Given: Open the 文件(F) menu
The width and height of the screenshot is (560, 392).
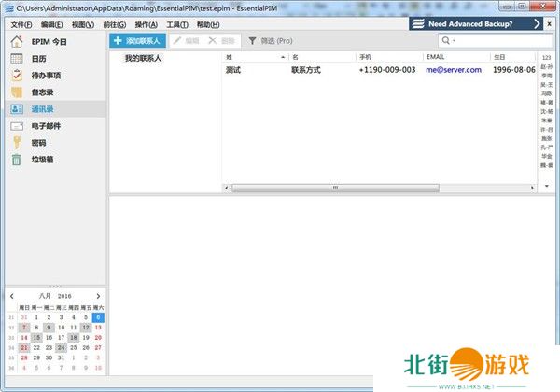Looking at the screenshot, I should pos(21,24).
